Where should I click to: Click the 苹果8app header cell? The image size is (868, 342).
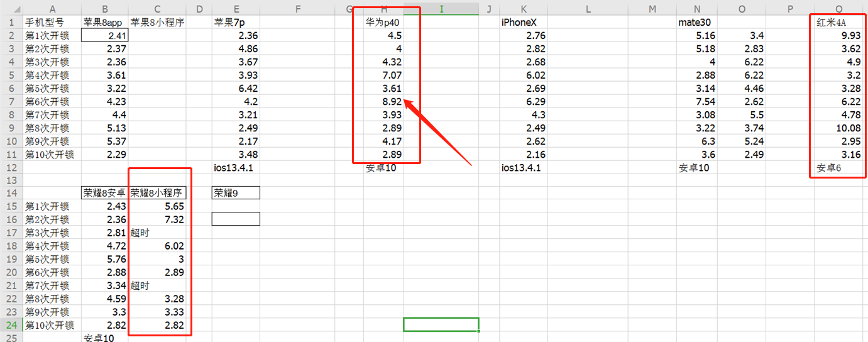point(105,22)
